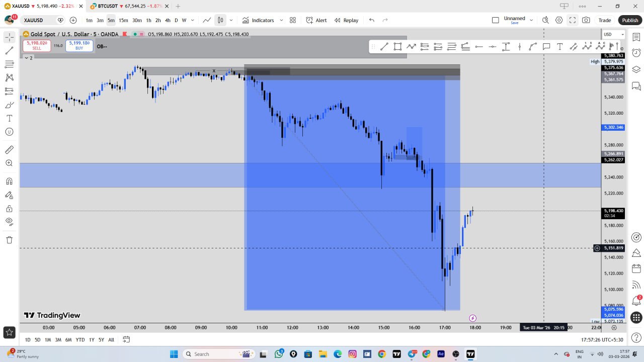Open the chats panel on right sidebar
This screenshot has width=644, height=362.
(x=636, y=86)
